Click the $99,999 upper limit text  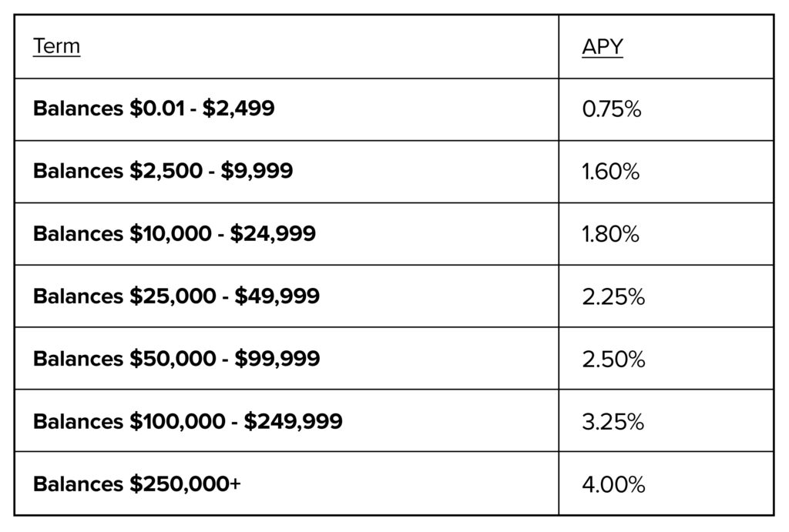277,359
